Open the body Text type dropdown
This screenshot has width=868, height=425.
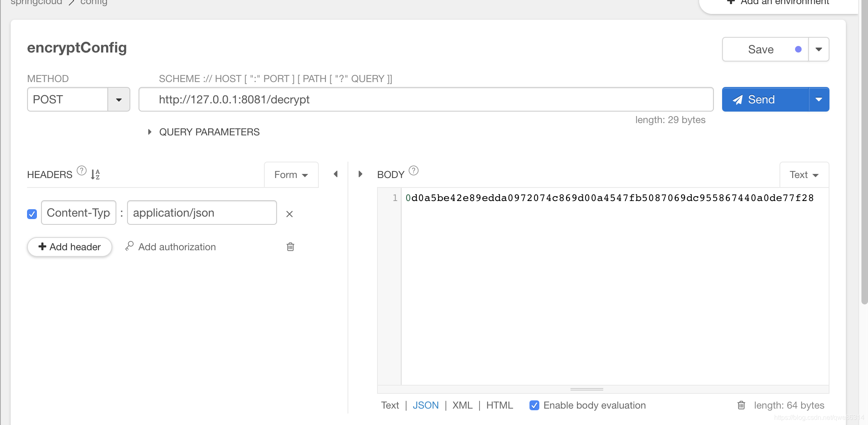804,175
